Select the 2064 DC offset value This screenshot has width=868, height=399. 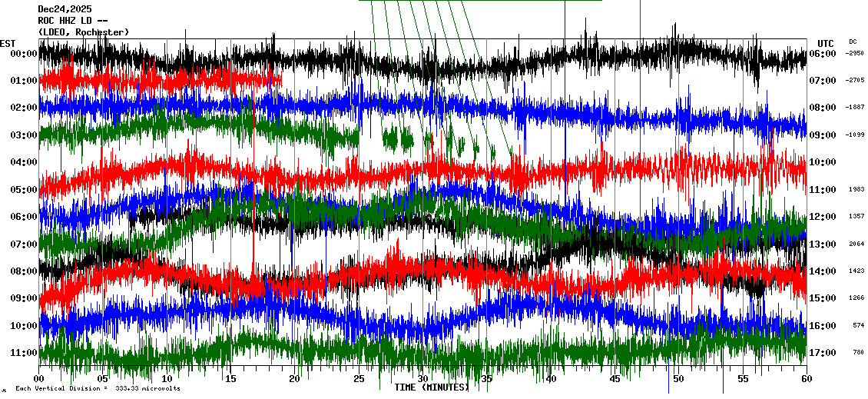pos(856,244)
